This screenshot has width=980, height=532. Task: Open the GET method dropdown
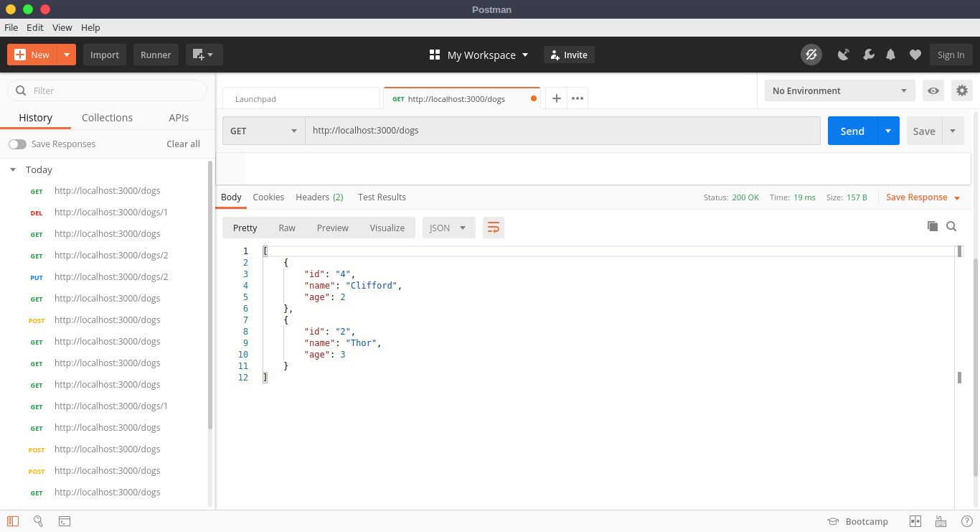click(263, 131)
